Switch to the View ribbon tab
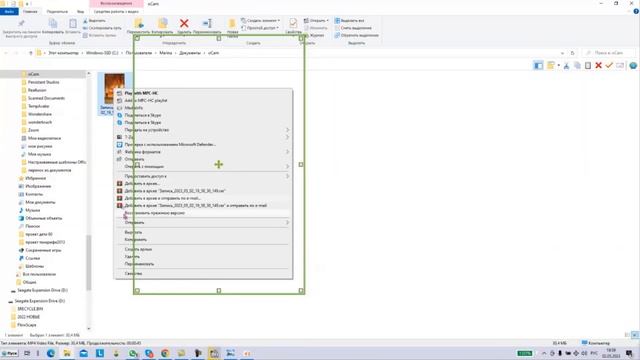The width and height of the screenshot is (640, 360). (80, 11)
